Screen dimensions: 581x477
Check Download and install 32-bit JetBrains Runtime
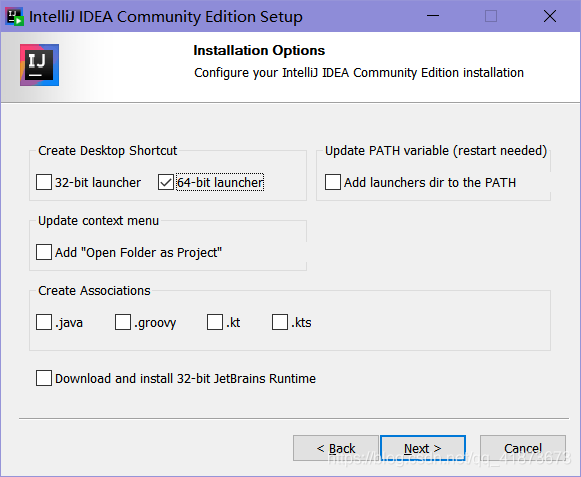point(44,378)
